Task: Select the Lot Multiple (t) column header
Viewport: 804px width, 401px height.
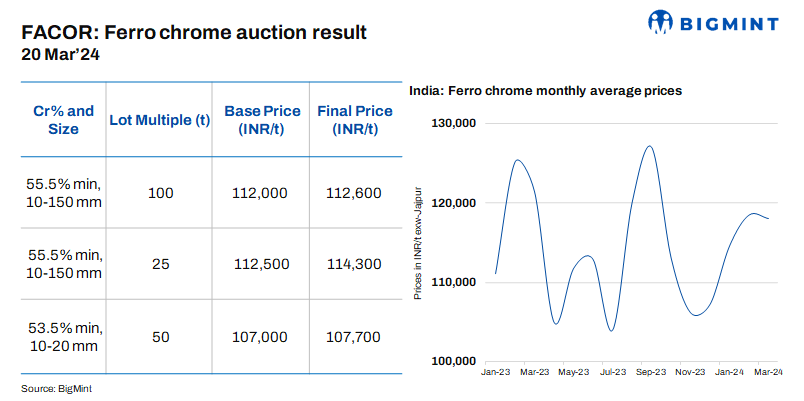Action: pyautogui.click(x=160, y=120)
